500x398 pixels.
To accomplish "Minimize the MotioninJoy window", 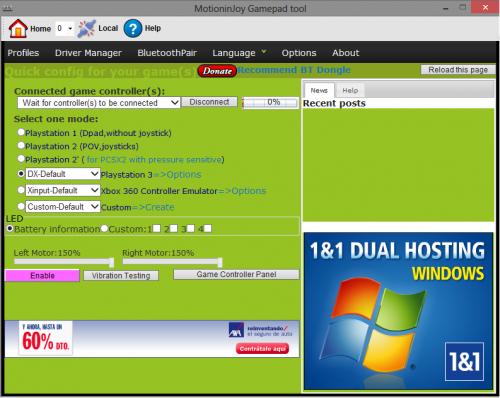I will click(x=446, y=8).
